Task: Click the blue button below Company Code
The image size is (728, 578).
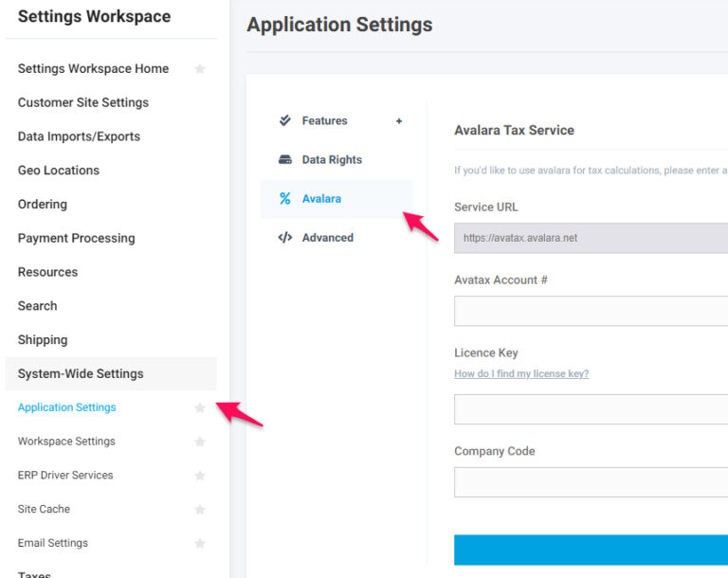Action: [x=591, y=550]
